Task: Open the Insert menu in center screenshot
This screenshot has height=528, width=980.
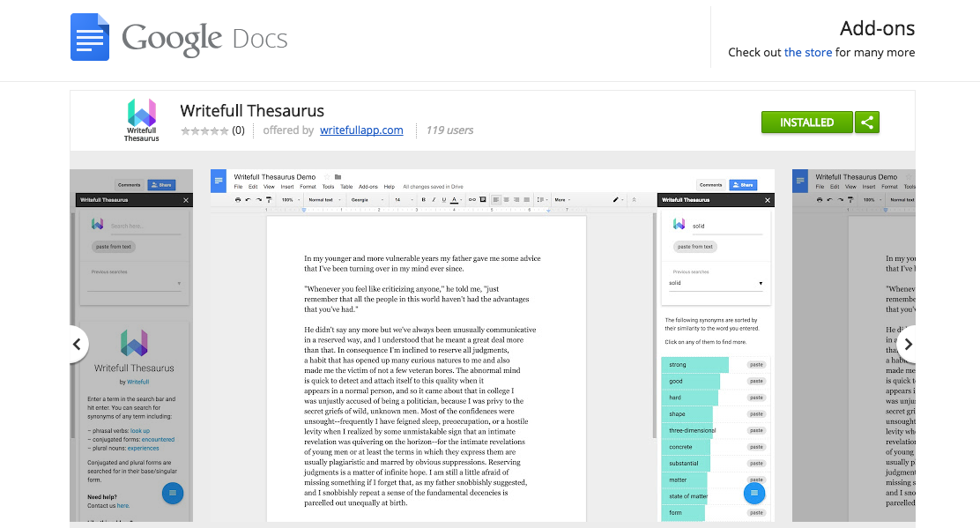Action: pos(287,187)
